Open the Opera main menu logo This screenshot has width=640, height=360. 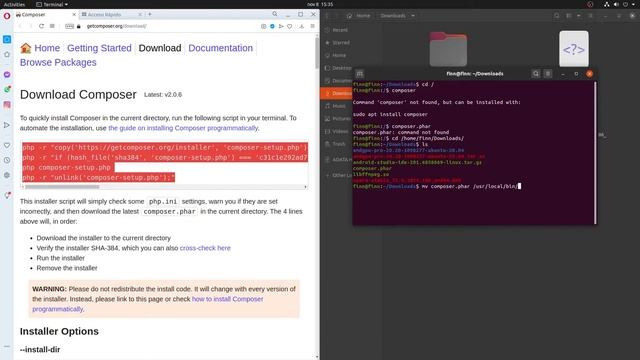click(x=7, y=16)
